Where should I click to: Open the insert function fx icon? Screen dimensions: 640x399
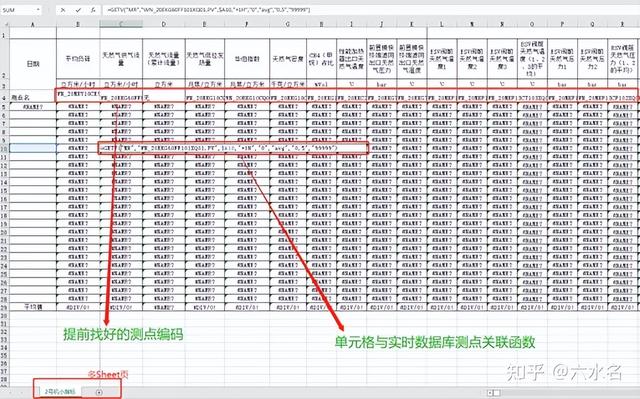point(93,10)
